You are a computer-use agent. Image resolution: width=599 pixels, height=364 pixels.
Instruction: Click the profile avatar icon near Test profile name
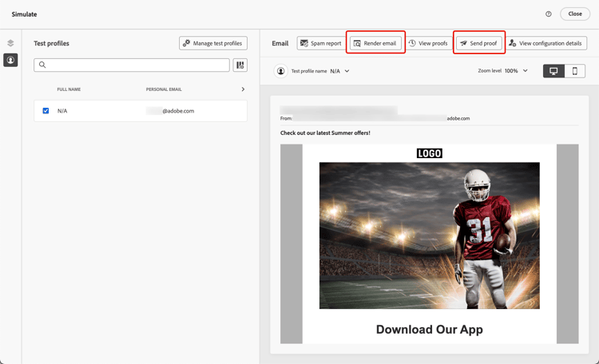(x=281, y=71)
